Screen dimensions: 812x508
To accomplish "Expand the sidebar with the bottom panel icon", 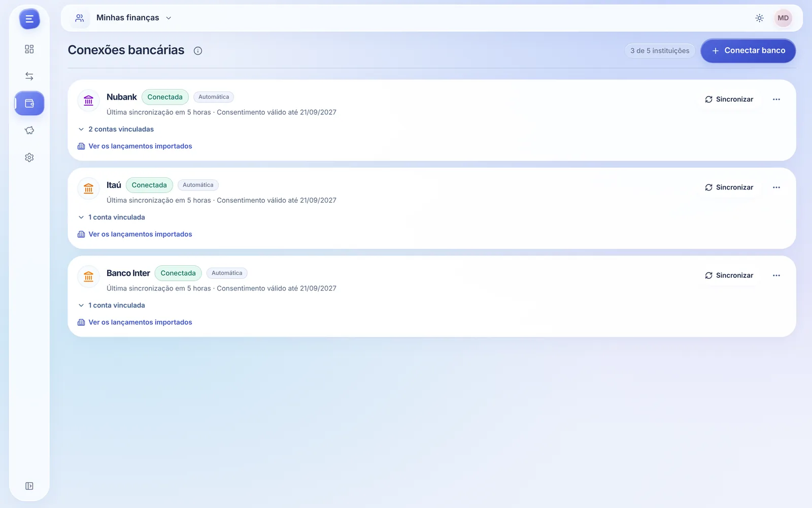I will tap(29, 486).
